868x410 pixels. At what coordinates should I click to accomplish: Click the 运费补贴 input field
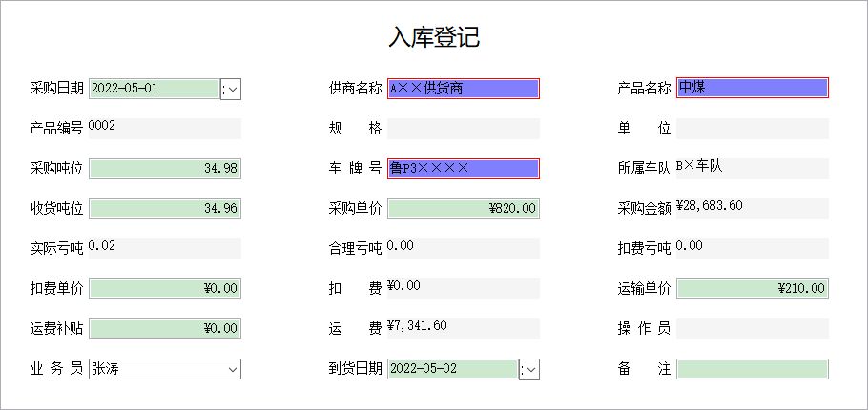pyautogui.click(x=165, y=329)
